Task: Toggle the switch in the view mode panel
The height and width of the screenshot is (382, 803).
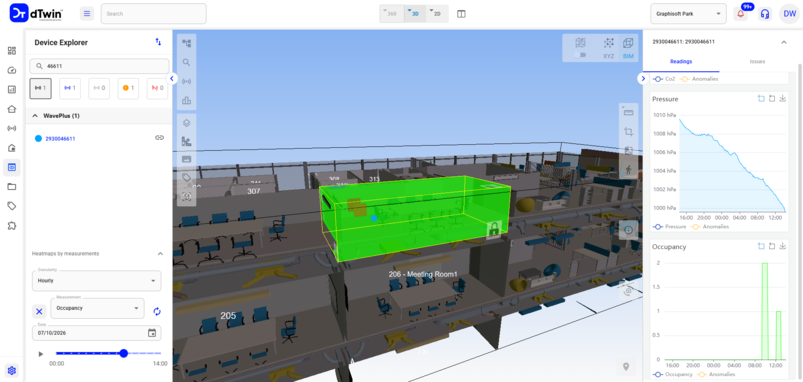Action: (580, 55)
